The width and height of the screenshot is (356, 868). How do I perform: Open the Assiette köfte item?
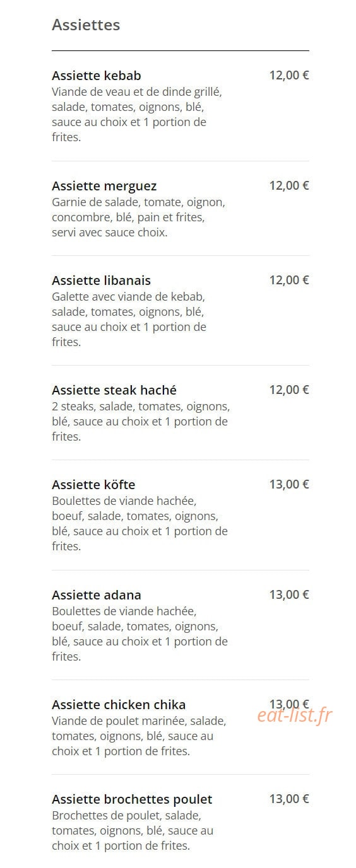[93, 485]
